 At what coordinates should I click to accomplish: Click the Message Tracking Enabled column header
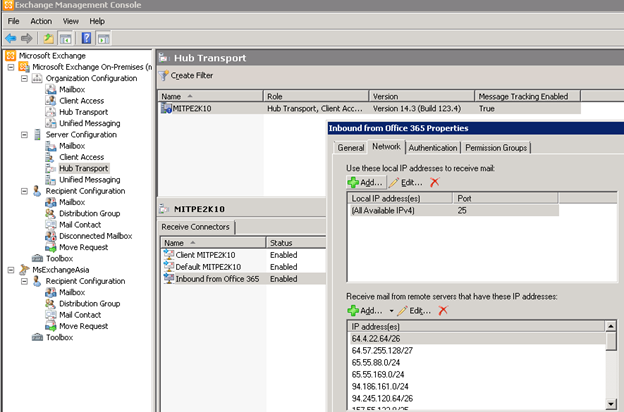[528, 96]
